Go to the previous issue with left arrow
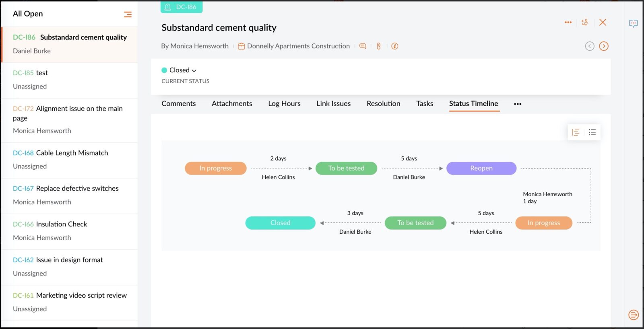Image resolution: width=644 pixels, height=329 pixels. click(x=590, y=46)
